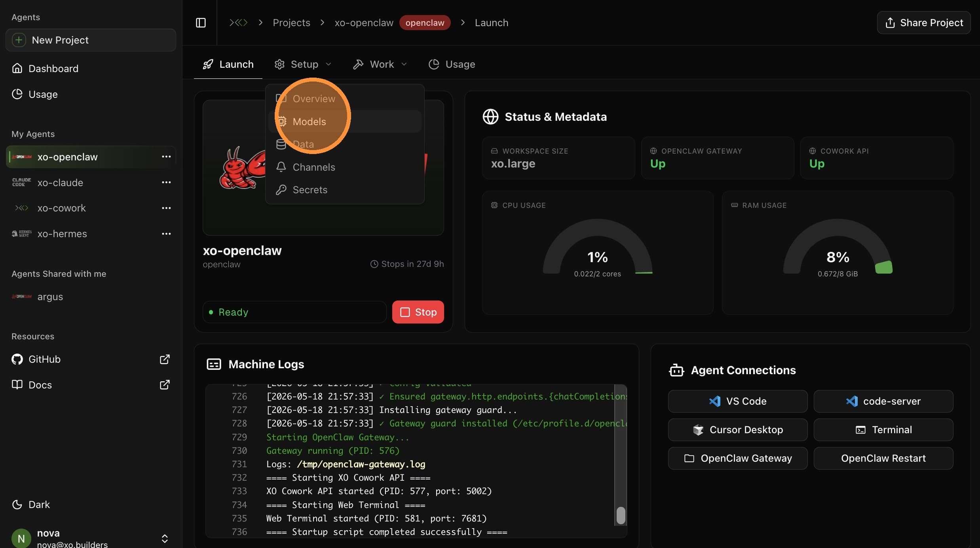Click the share icon in Share Project

point(890,23)
